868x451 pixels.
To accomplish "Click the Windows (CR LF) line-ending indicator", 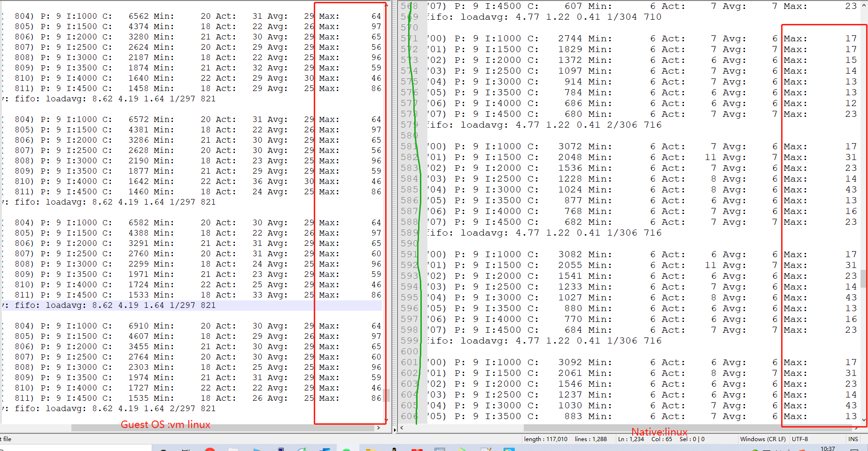I will [x=763, y=439].
